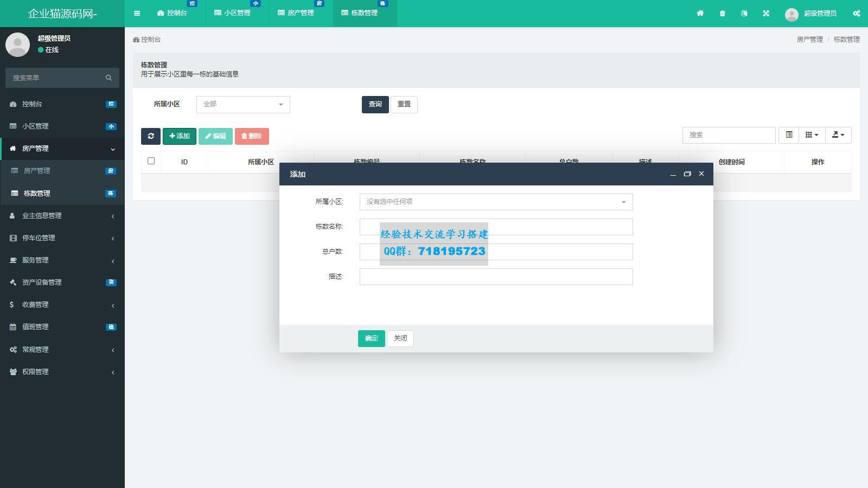Click the top bar user avatar
868x488 pixels.
pos(792,14)
